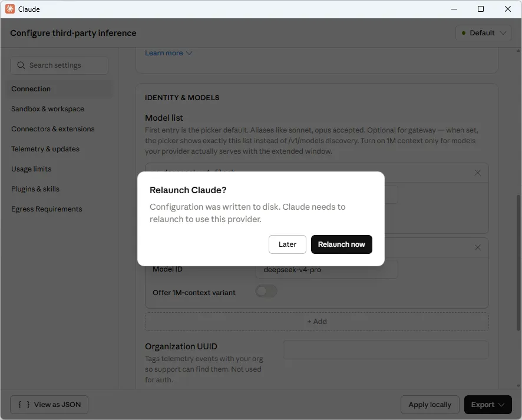The image size is (522, 420).
Task: Minimize the Claude window
Action: click(x=454, y=9)
